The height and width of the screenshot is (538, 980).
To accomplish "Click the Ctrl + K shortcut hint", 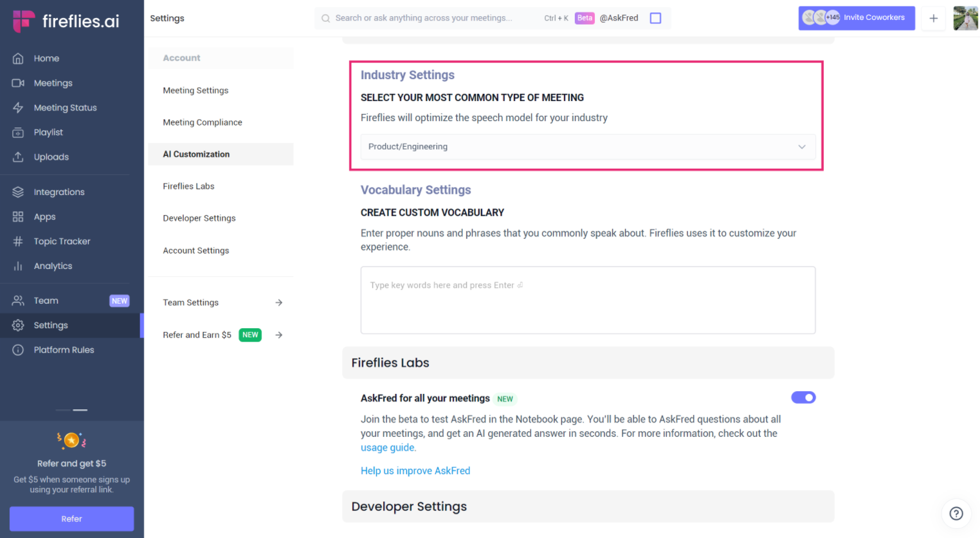I will (556, 18).
